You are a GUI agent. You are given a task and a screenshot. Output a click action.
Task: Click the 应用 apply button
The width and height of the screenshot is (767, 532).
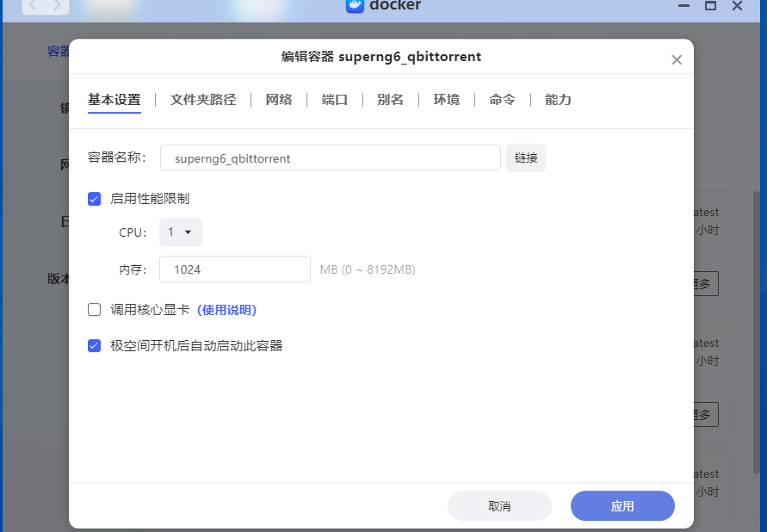click(622, 506)
